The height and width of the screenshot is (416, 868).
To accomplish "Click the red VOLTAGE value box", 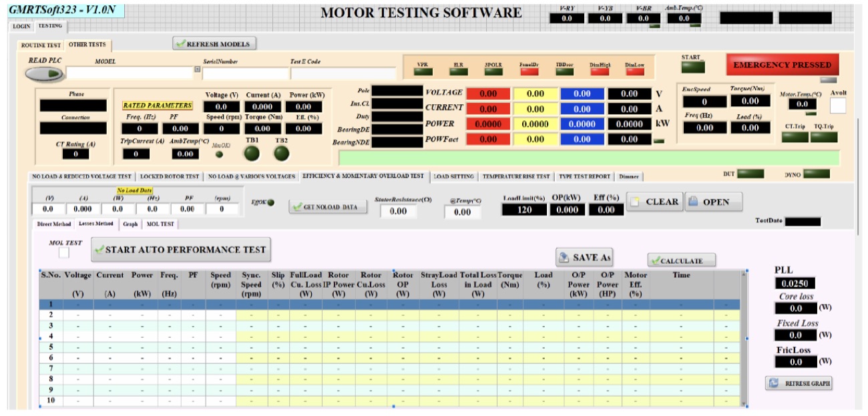I will 488,94.
